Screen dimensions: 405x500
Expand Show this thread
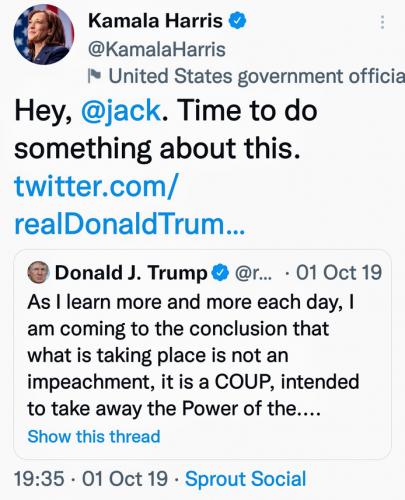coord(94,436)
